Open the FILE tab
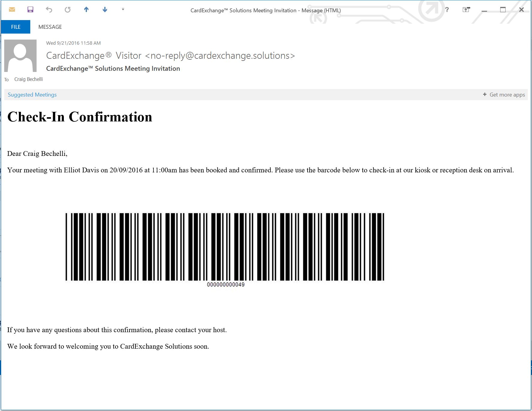 point(16,27)
